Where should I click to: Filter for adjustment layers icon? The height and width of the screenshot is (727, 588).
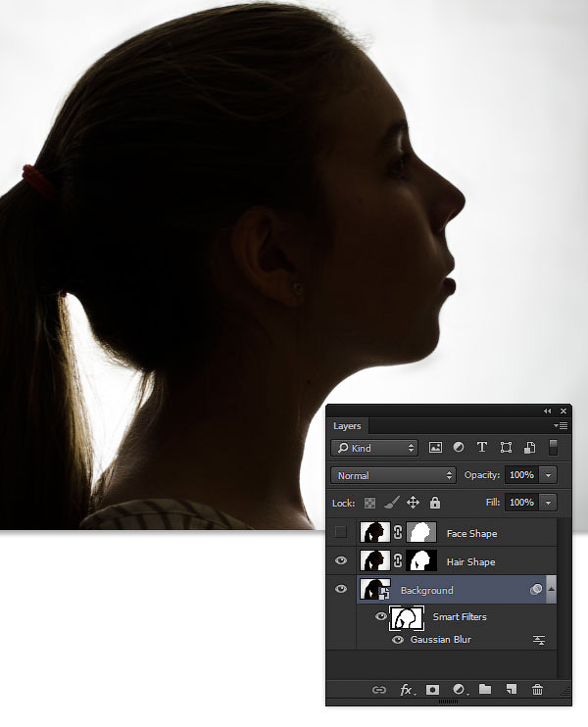[x=459, y=448]
